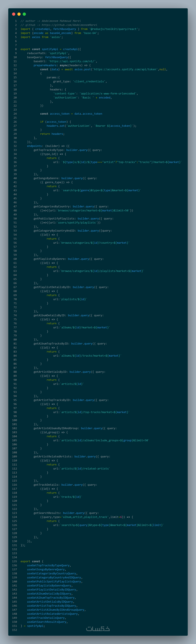
Task: Click the useGetPlaylistDetailsByIDQuery export
Action: click(52, 590)
